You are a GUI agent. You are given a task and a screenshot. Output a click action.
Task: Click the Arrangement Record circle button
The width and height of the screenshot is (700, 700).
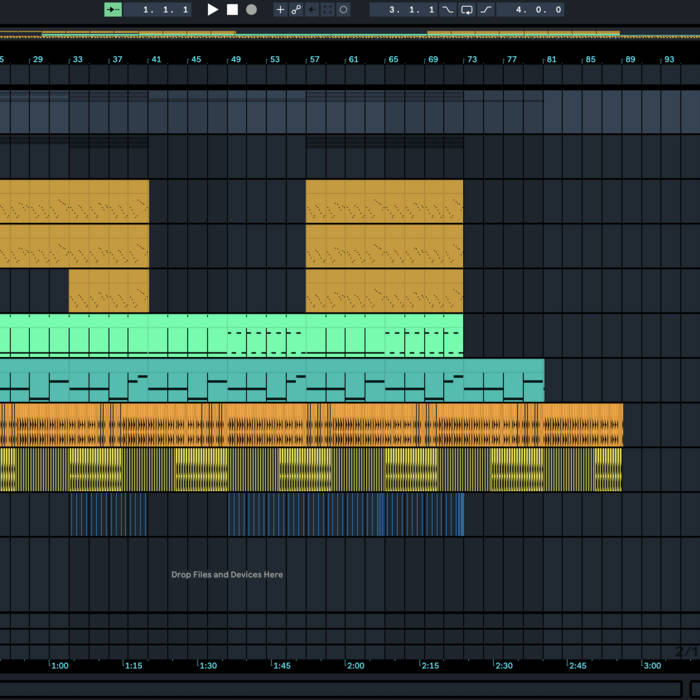251,10
